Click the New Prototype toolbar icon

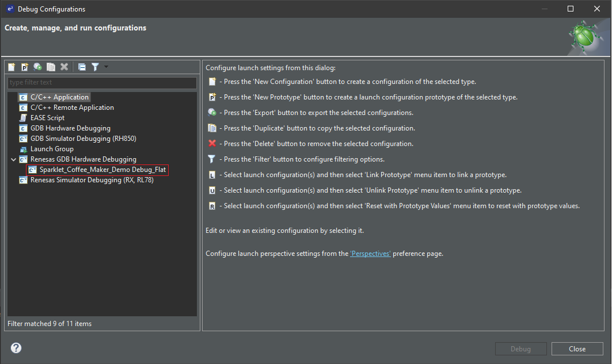25,67
